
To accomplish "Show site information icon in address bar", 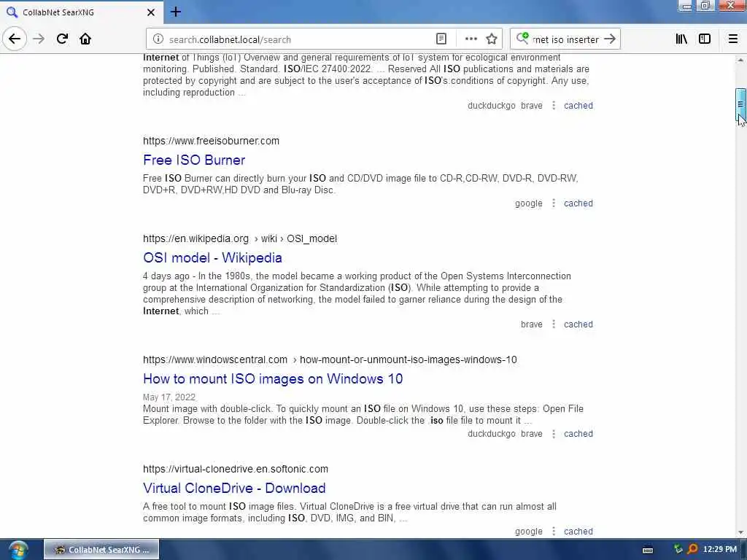I will pyautogui.click(x=158, y=39).
